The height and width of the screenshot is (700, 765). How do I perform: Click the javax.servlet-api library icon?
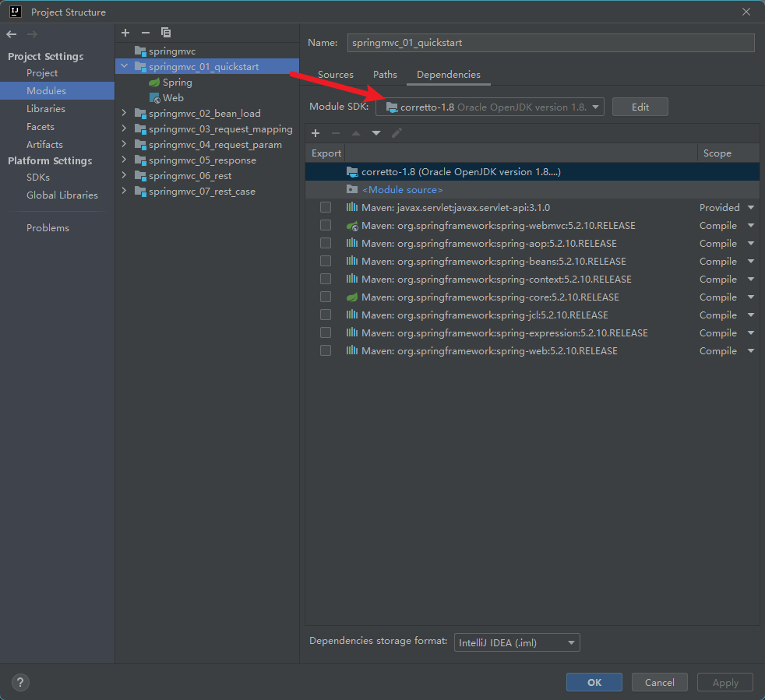[352, 207]
